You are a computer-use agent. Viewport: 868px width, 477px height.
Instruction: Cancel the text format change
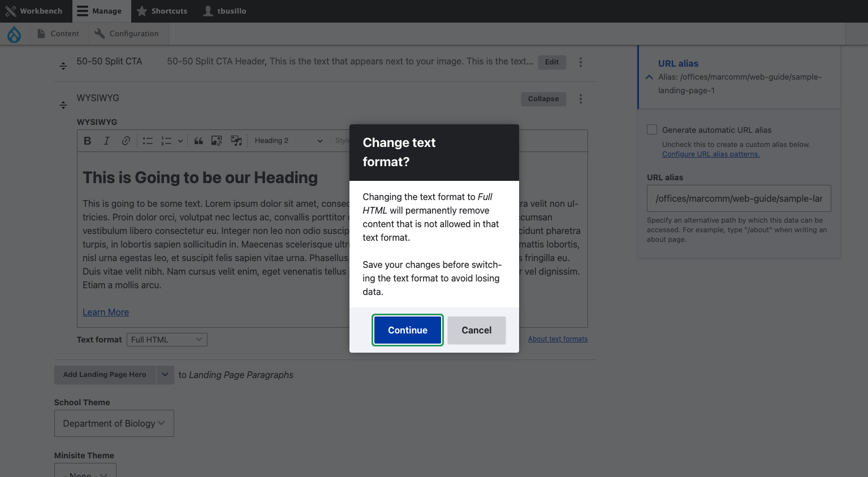477,330
